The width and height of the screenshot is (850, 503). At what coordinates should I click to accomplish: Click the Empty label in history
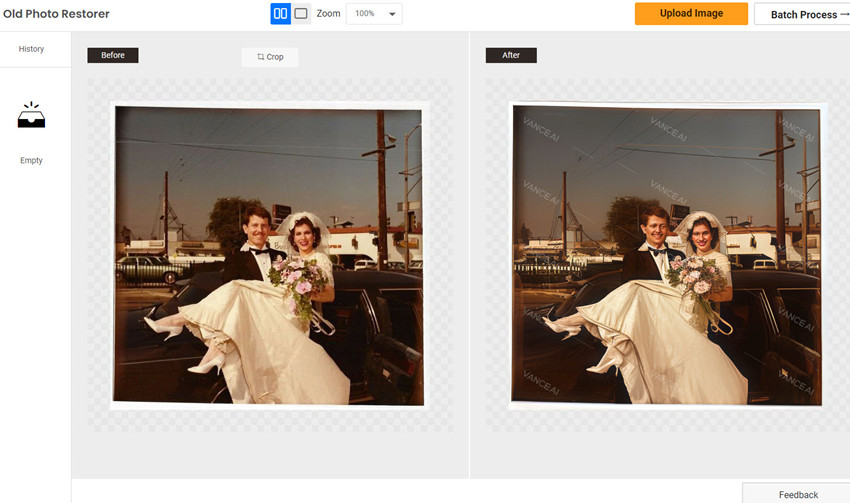tap(31, 160)
